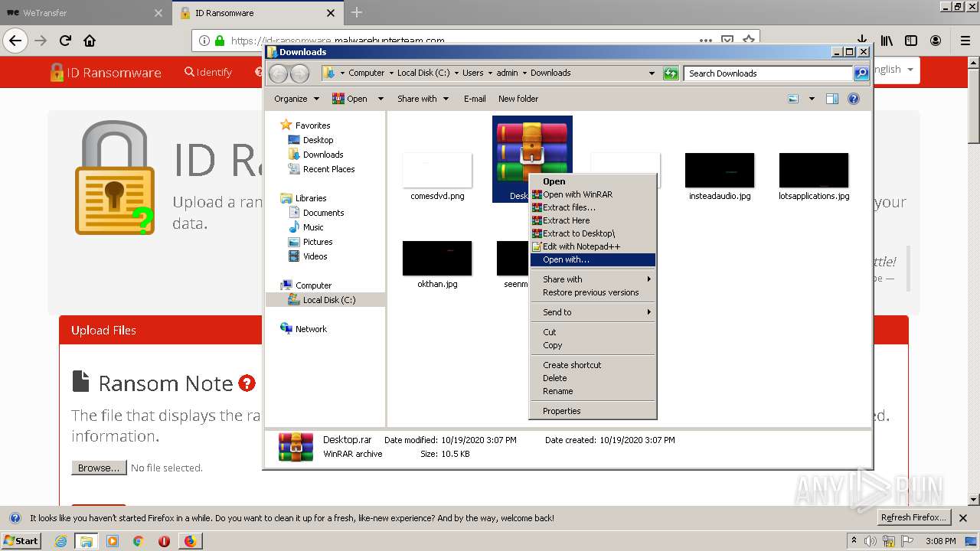Select "Edit with Notepad++" menu entry
The height and width of the screenshot is (551, 980).
click(x=593, y=246)
